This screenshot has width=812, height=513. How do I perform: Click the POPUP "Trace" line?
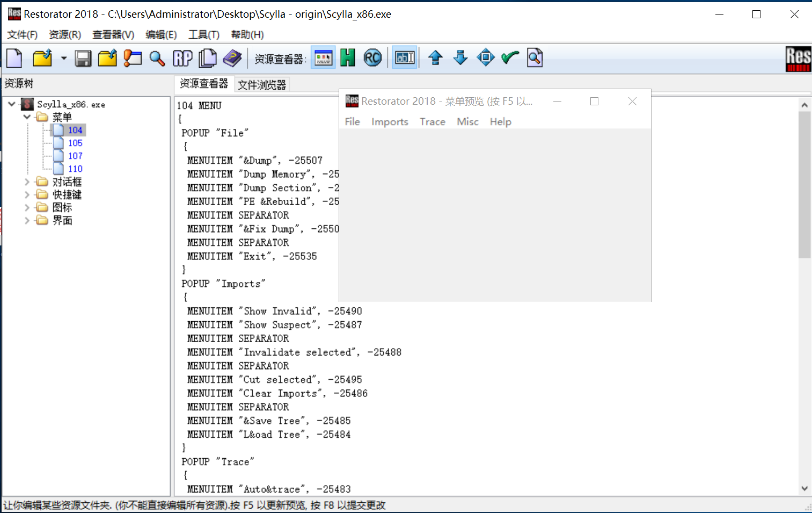click(x=218, y=462)
